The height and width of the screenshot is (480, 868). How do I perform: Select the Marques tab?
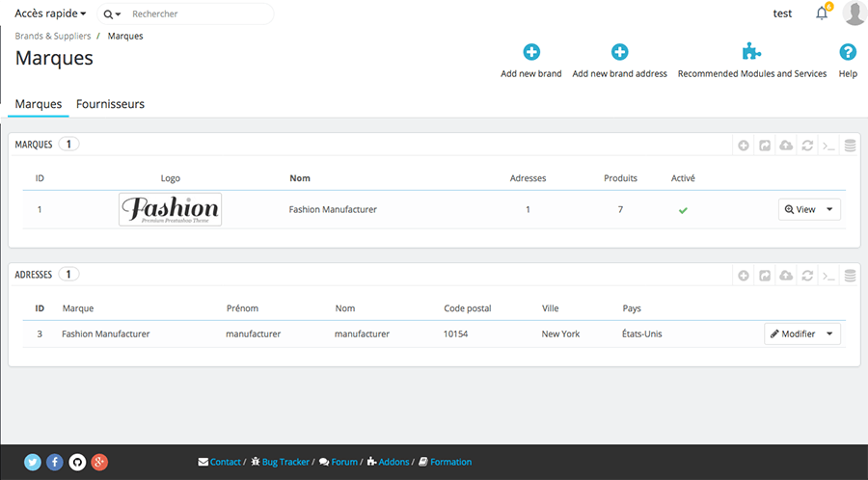coord(39,104)
